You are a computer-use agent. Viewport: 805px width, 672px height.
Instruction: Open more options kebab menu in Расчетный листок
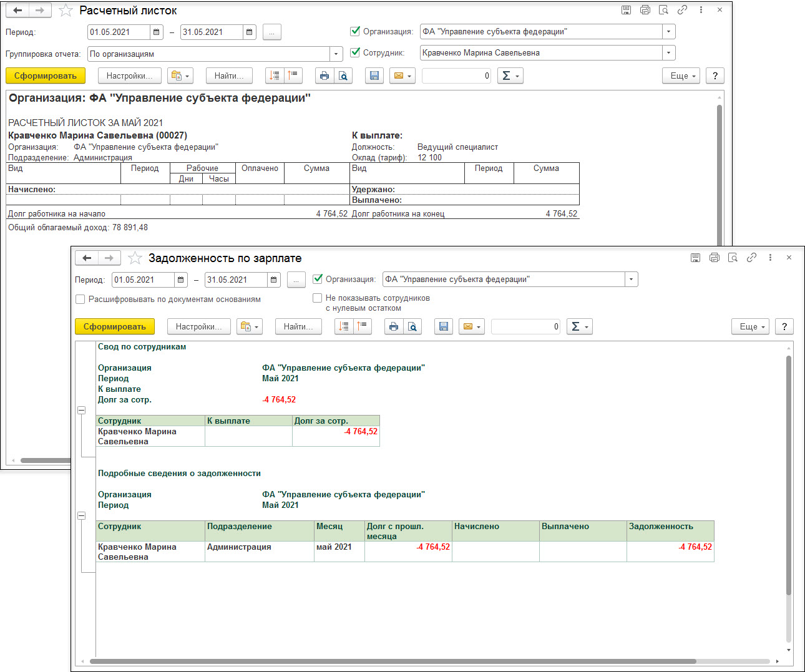701,10
